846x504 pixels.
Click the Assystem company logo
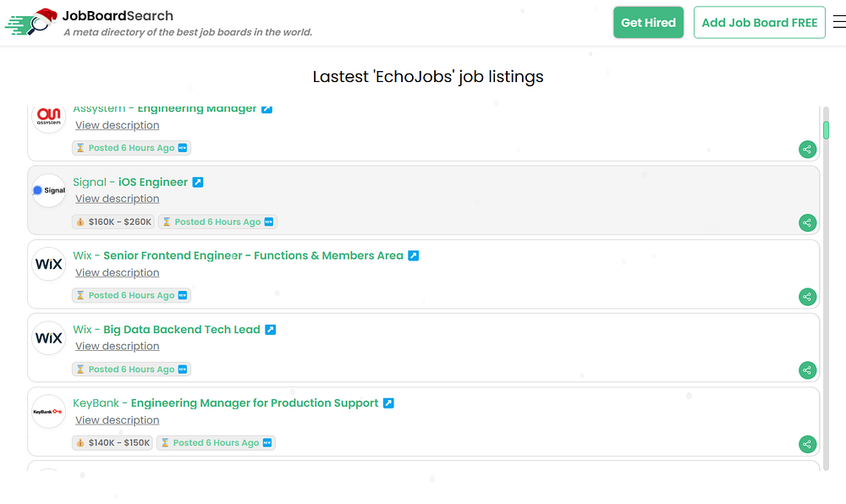pyautogui.click(x=48, y=117)
